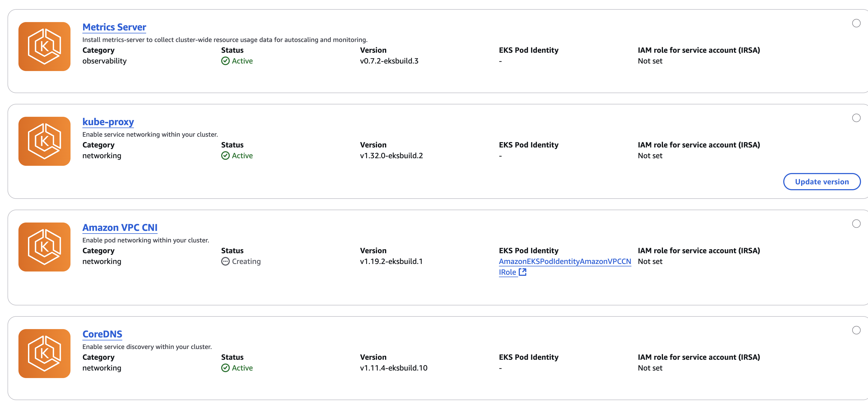
Task: Open the CoreDNS add-on link
Action: (103, 334)
